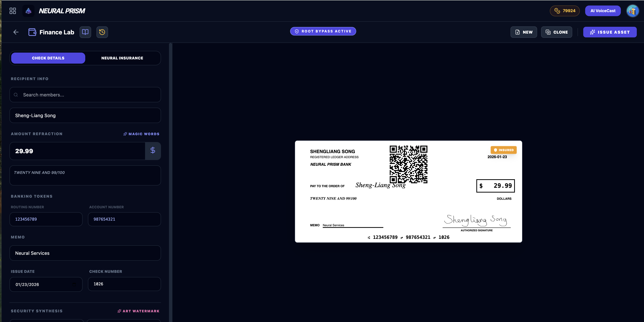This screenshot has height=322, width=644.
Task: Select the Check Details tab
Action: click(x=48, y=58)
